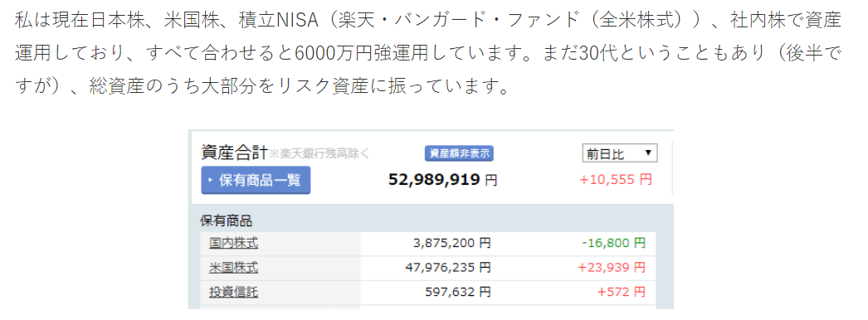The height and width of the screenshot is (320, 868).
Task: Open the 米国株式 link
Action: pos(234,268)
